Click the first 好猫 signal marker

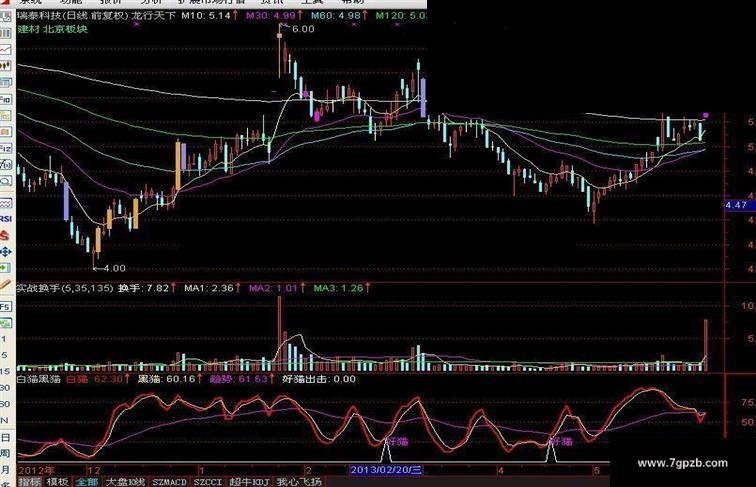coord(398,441)
